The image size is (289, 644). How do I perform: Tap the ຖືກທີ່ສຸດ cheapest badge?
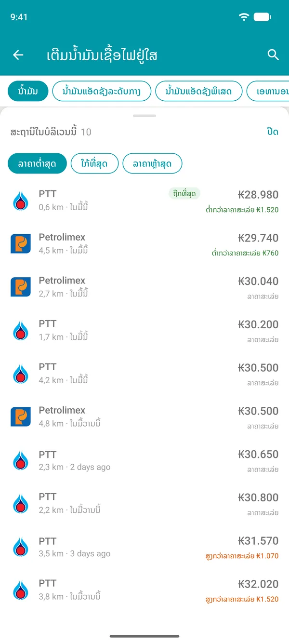184,194
